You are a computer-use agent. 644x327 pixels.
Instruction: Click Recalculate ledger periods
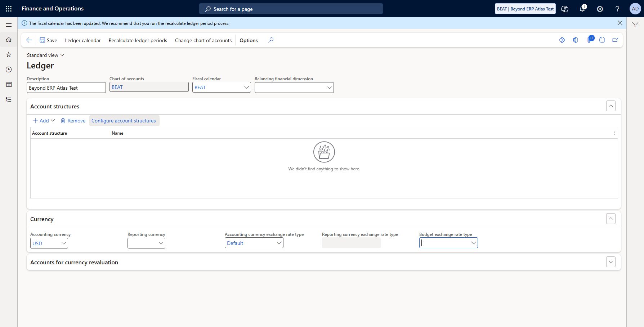[x=138, y=40]
